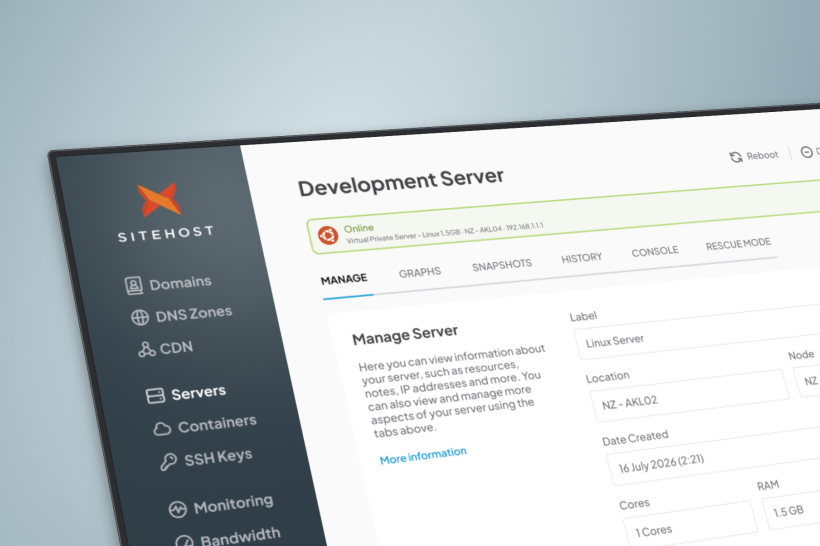Click the Bandwidth gauge icon

click(x=184, y=540)
